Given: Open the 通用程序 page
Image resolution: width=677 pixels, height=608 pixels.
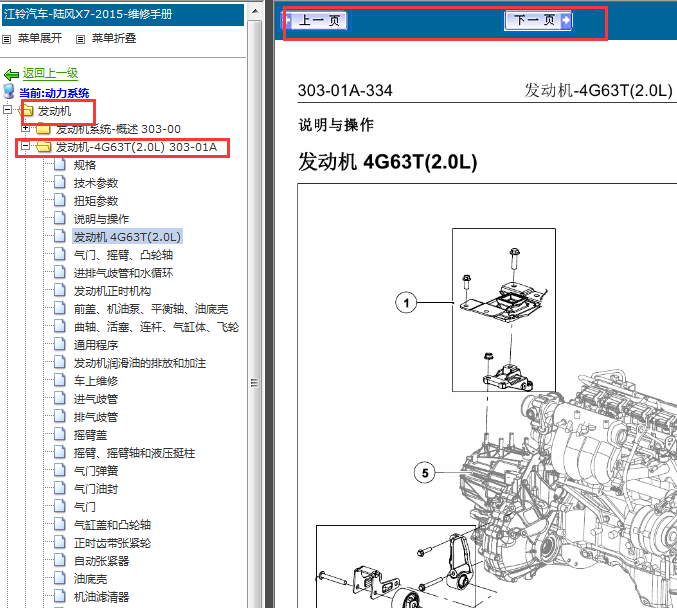Looking at the screenshot, I should coord(96,345).
